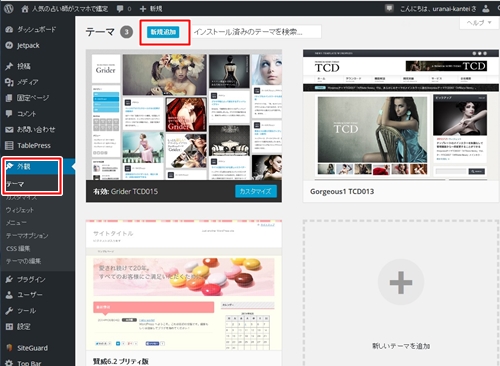Click the Top Bar gear icon
This screenshot has width=500, height=366.
9,363
